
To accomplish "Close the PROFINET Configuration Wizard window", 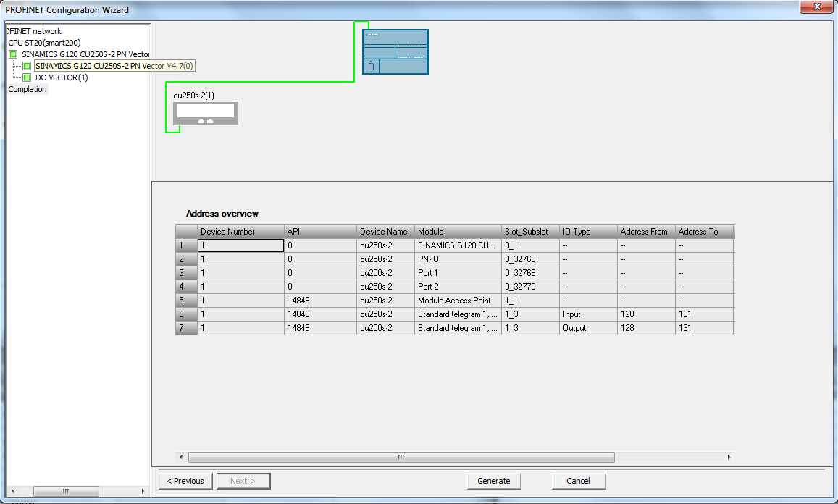I will pos(816,7).
